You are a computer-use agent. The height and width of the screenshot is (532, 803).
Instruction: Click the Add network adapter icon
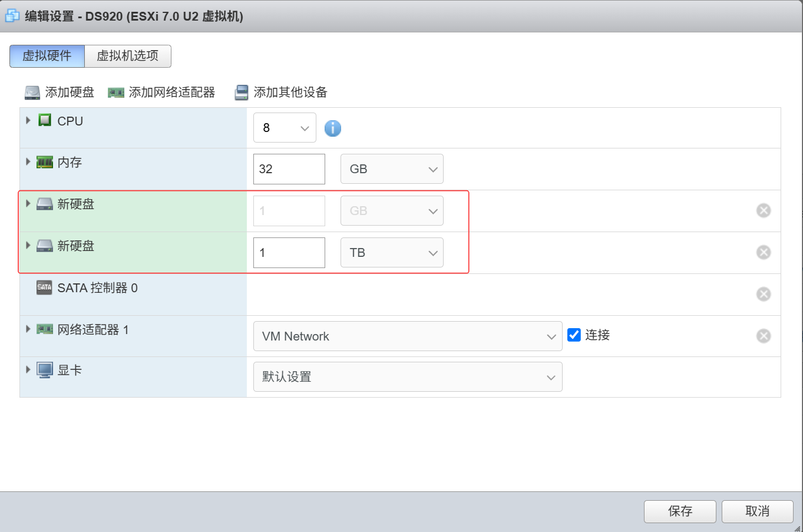tap(116, 92)
